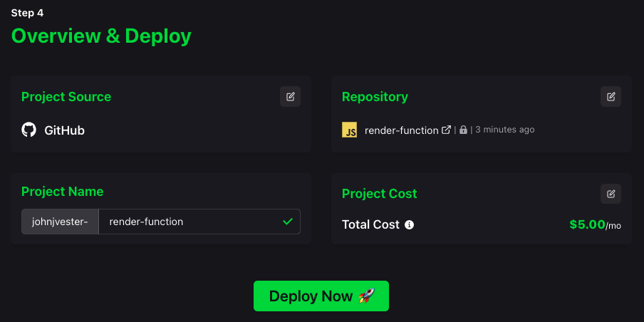The height and width of the screenshot is (322, 644).
Task: Focus the project name input field
Action: pyautogui.click(x=189, y=222)
